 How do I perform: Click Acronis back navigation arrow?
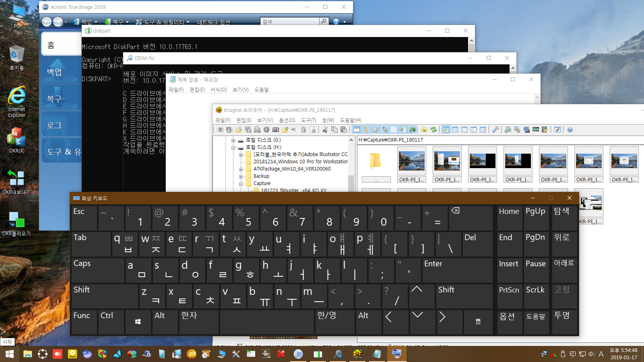[47, 22]
